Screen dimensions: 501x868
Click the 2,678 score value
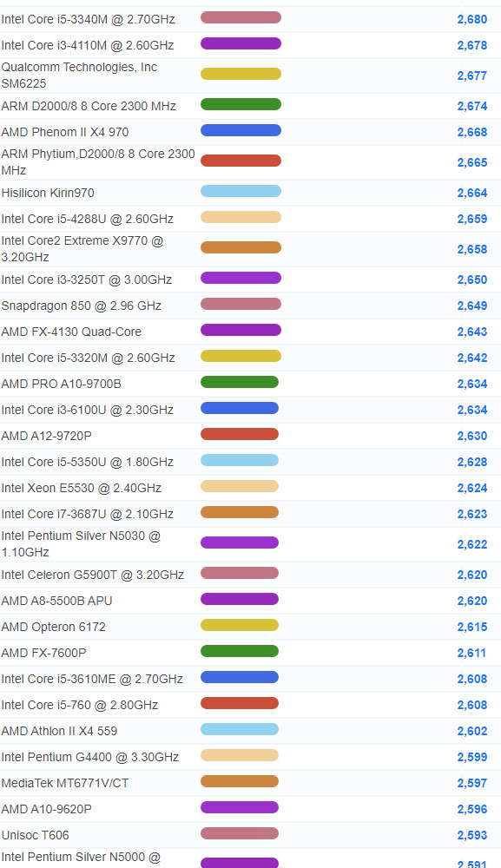472,45
